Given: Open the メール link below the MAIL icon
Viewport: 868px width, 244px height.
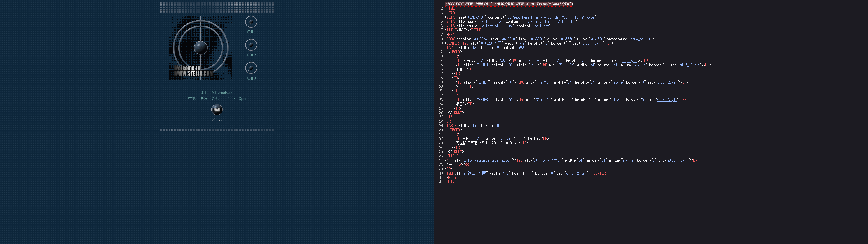Looking at the screenshot, I should pyautogui.click(x=217, y=120).
